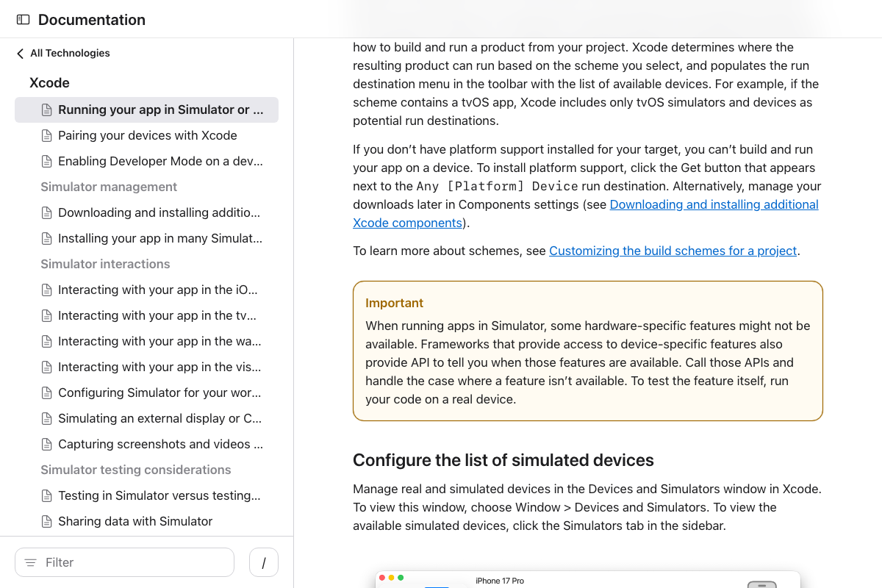This screenshot has width=882, height=588.
Task: Follow the "Customizing the build schemes for a project" link
Action: [673, 251]
